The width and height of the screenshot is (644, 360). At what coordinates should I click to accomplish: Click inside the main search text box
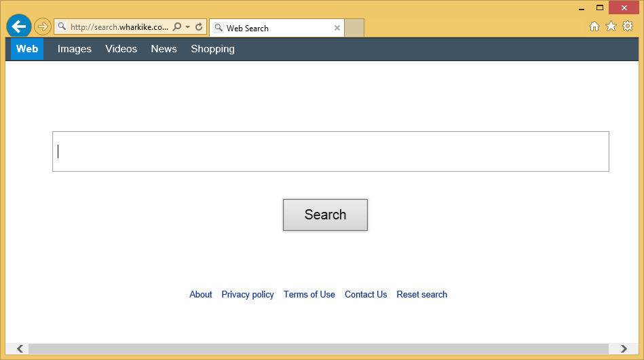point(330,151)
